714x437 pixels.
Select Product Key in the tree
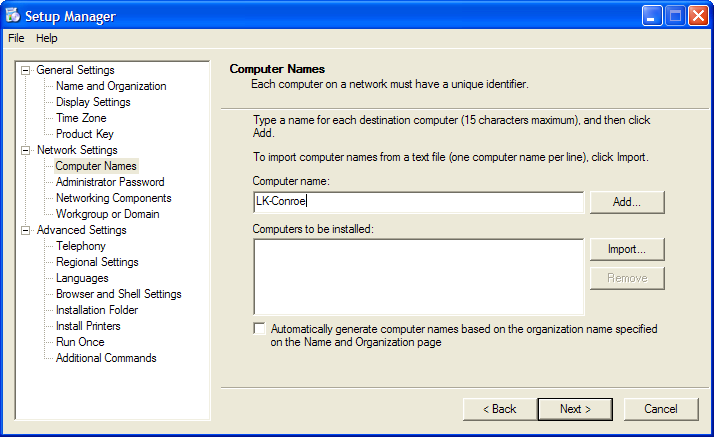(85, 134)
